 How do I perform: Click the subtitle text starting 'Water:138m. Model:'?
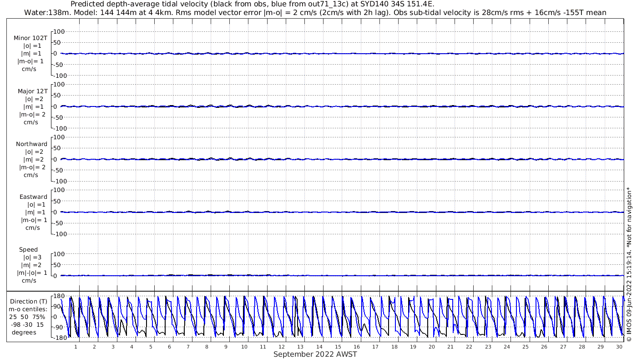pos(315,12)
